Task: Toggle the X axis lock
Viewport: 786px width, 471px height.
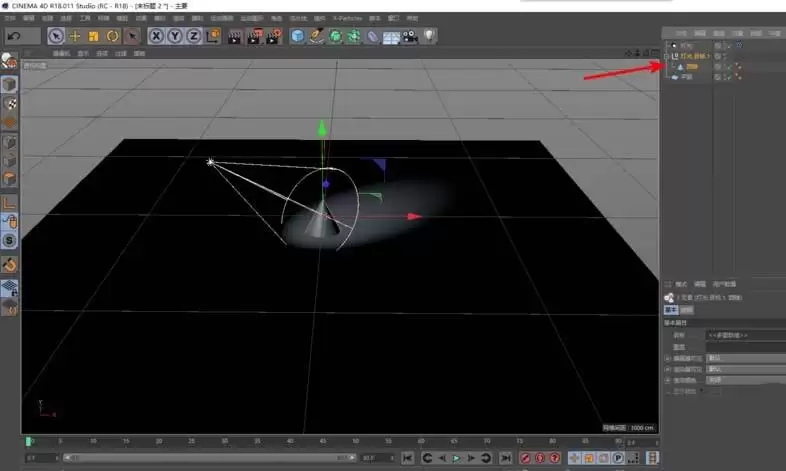Action: 157,36
